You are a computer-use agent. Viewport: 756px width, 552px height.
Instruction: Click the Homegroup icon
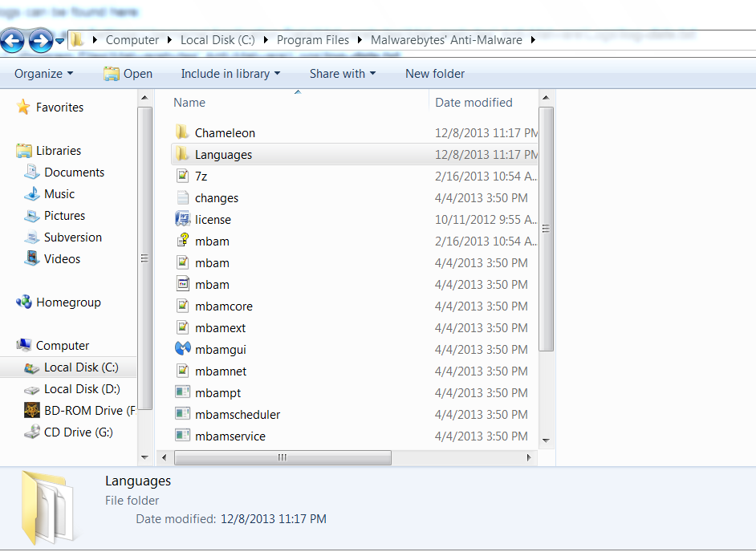23,302
